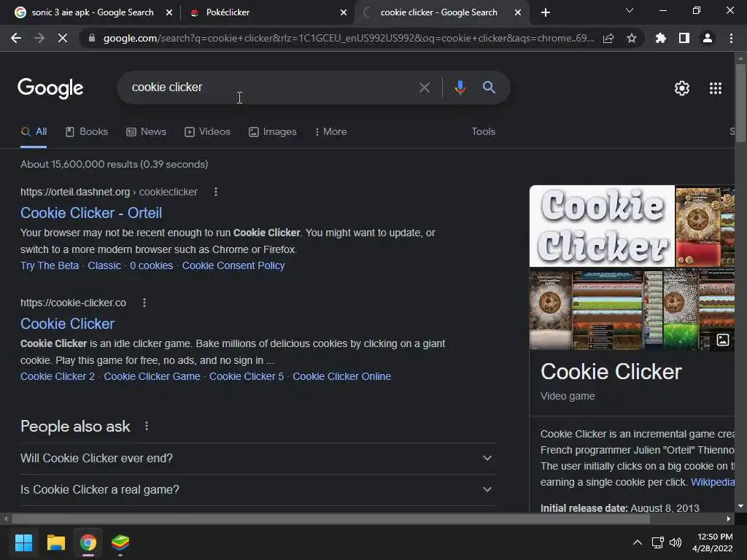
Task: Click the Chrome taskbar icon
Action: 88,542
